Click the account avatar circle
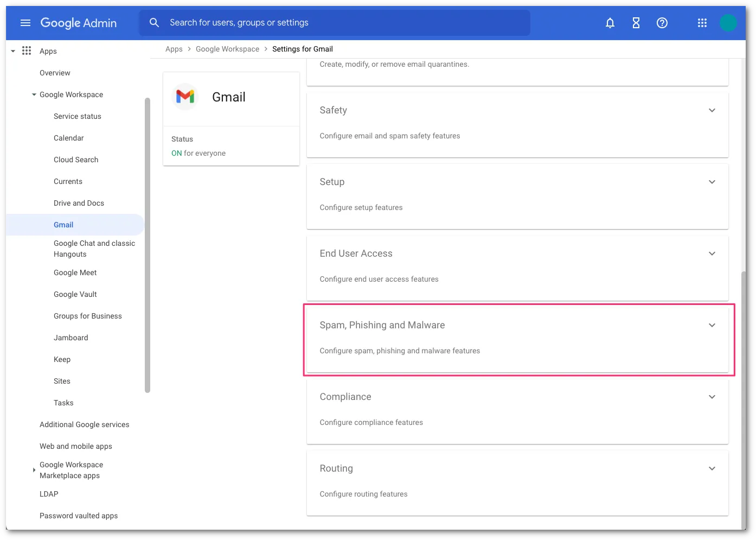Screen dimensions: 756x540 (728, 23)
